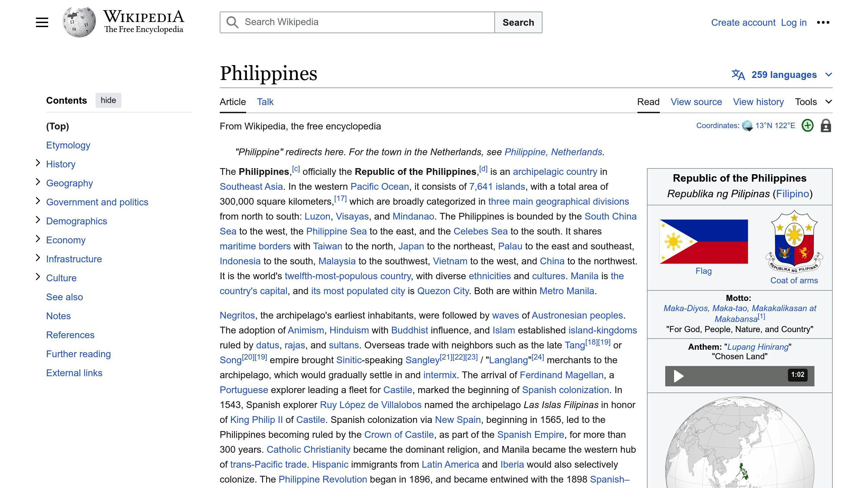868x488 pixels.
Task: Expand the Economy section arrow
Action: [x=38, y=239]
